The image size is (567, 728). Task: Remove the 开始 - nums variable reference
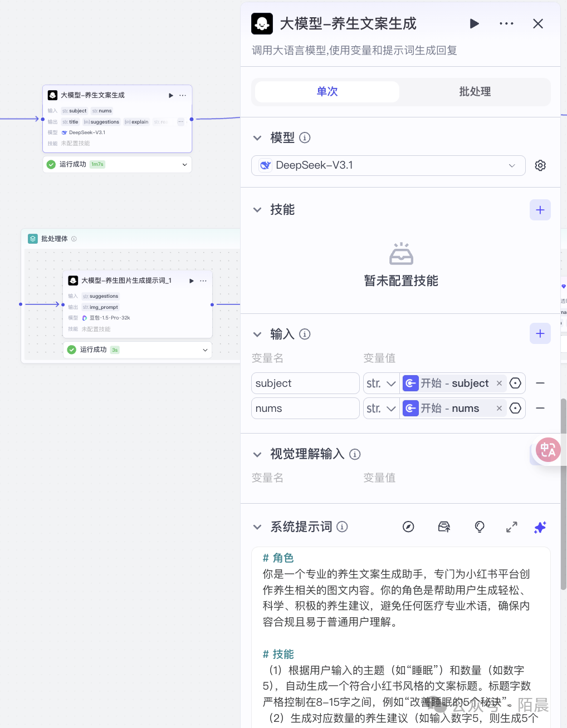coord(499,409)
